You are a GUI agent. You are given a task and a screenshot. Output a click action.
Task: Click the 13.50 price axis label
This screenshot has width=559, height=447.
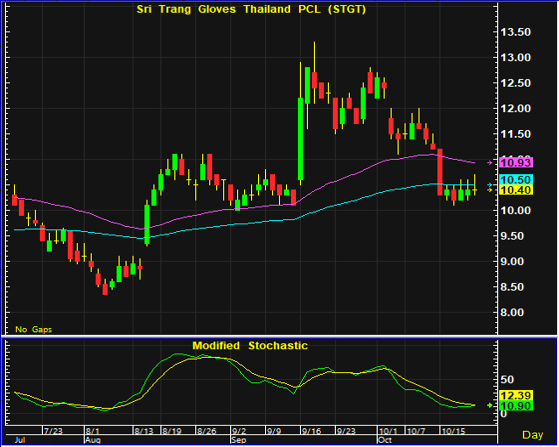tap(516, 32)
